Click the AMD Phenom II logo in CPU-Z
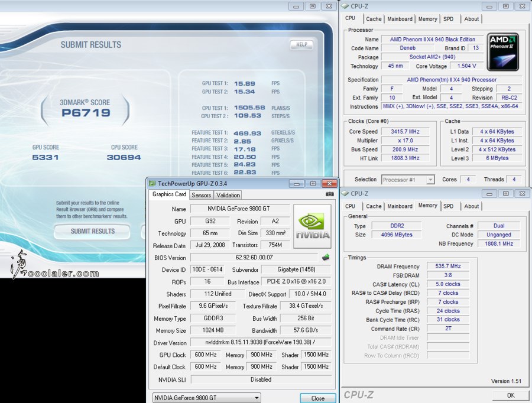Viewport: 532px width, 403px height. point(503,52)
